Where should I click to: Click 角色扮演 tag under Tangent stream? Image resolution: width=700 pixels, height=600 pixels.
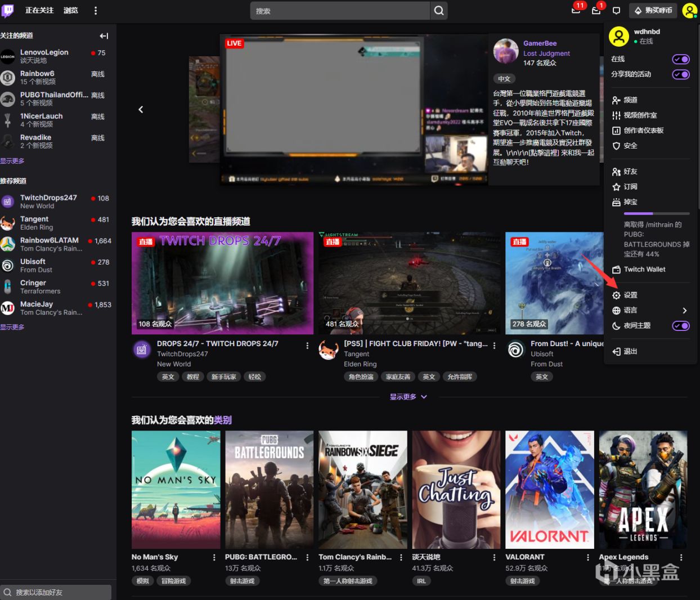click(361, 377)
